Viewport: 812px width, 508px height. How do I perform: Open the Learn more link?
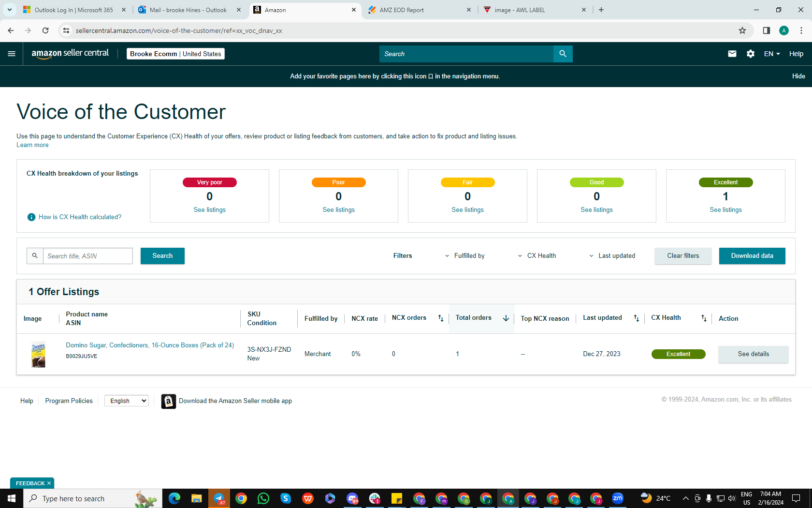coord(32,145)
